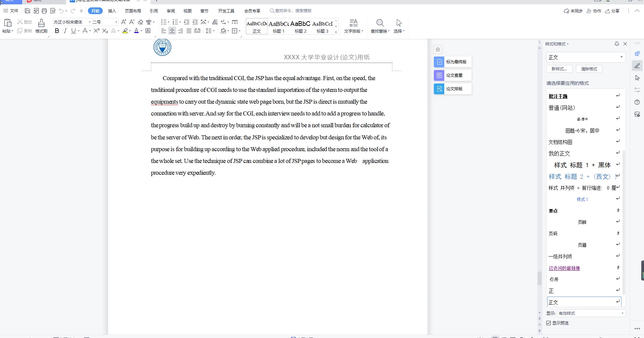Open 文字排版 text layout tool
The image size is (644, 338).
click(x=354, y=26)
